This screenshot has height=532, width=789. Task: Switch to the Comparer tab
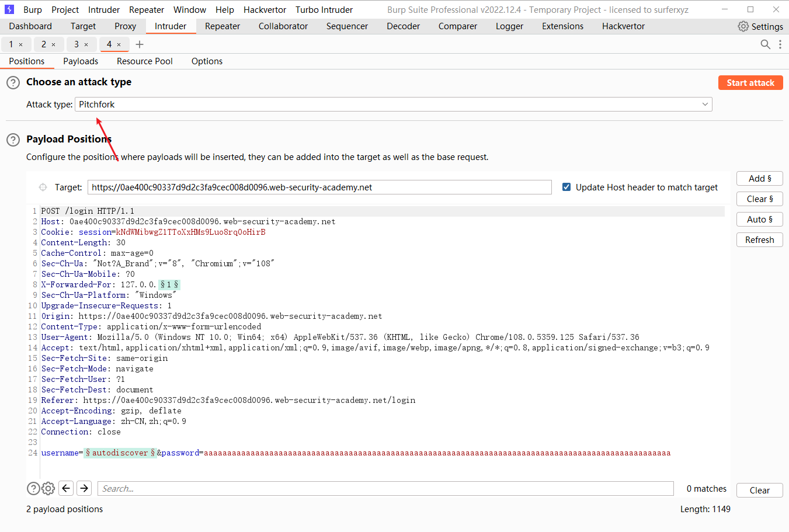point(458,26)
